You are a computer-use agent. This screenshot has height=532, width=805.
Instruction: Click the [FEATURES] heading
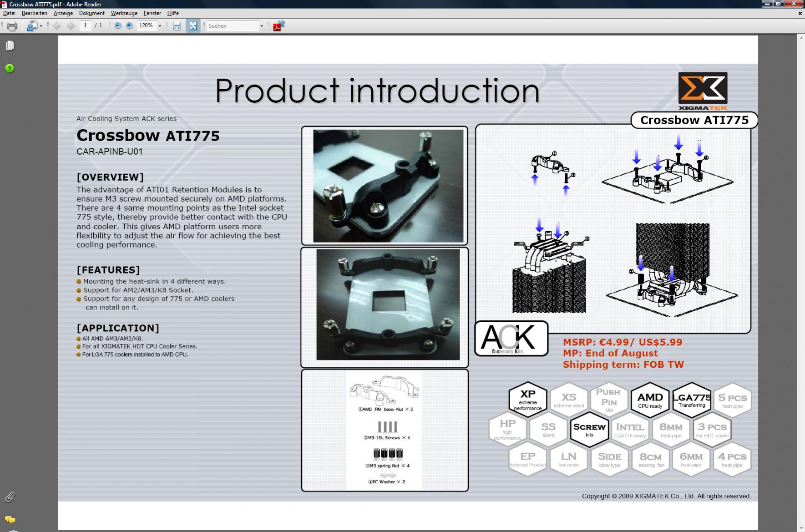(x=108, y=270)
